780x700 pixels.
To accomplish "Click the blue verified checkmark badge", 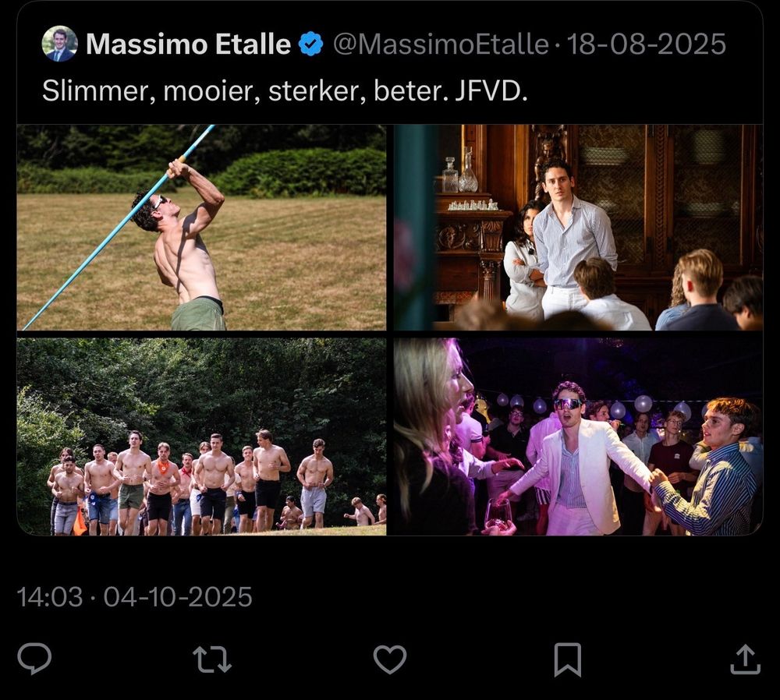I will [311, 44].
